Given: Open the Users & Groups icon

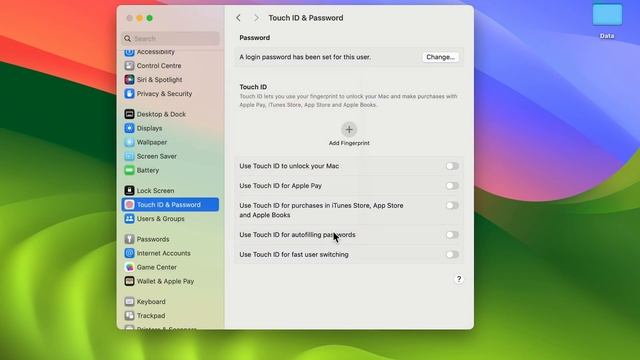Looking at the screenshot, I should (x=129, y=218).
